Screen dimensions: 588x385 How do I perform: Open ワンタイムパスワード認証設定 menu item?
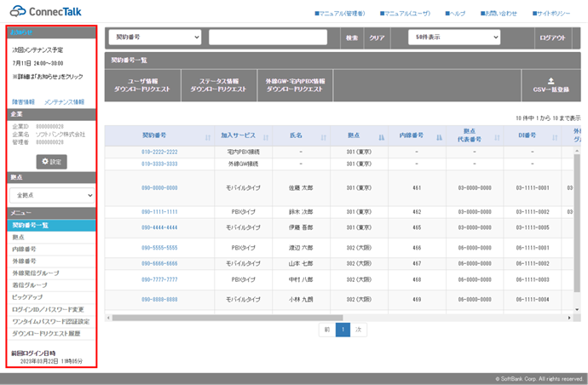[x=49, y=321]
